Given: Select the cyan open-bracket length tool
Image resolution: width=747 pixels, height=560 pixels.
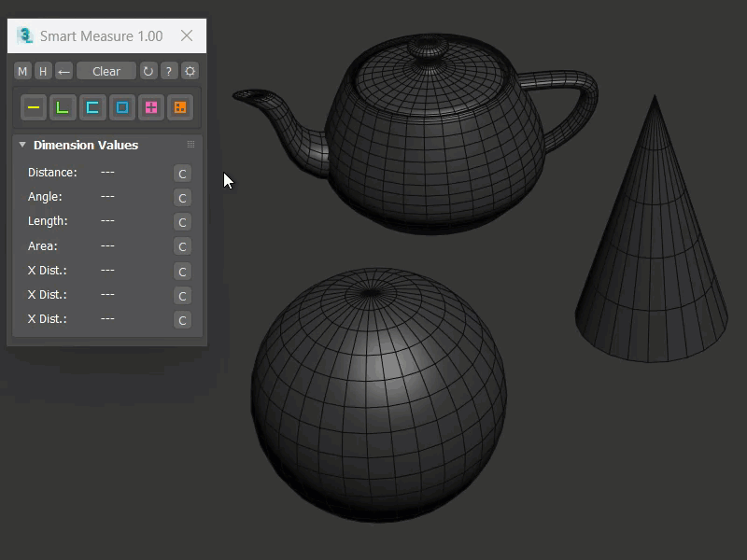Looking at the screenshot, I should pos(92,107).
